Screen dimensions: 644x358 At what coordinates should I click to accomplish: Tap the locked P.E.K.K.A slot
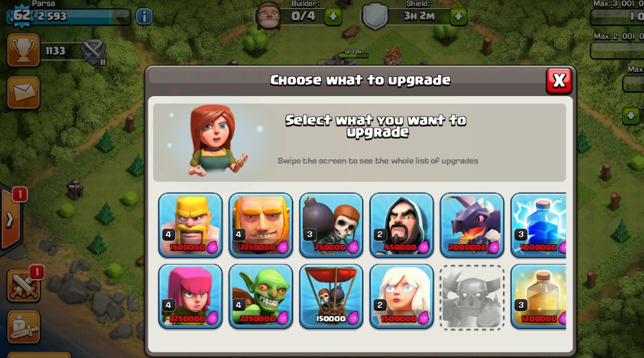click(x=472, y=298)
